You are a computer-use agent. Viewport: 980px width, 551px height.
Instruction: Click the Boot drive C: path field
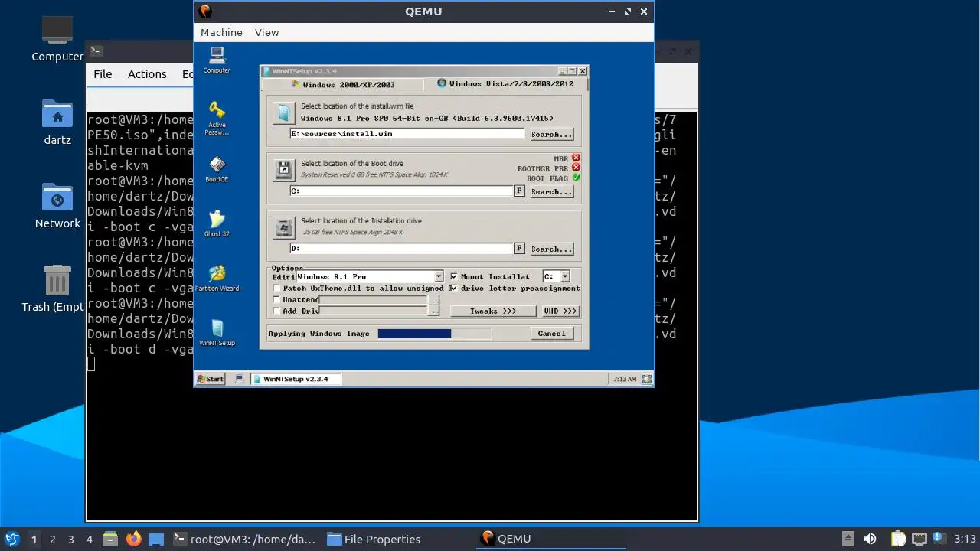click(401, 191)
